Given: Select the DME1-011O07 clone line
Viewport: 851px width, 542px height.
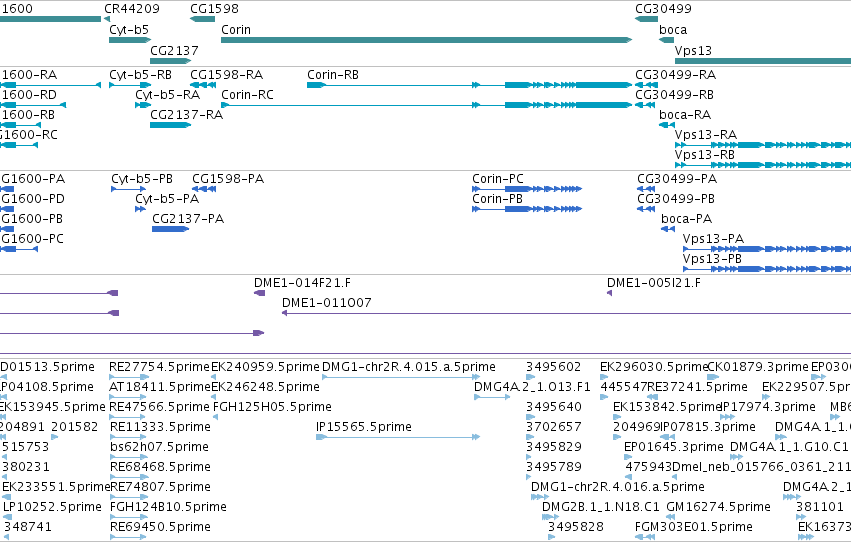Looking at the screenshot, I should [567, 313].
